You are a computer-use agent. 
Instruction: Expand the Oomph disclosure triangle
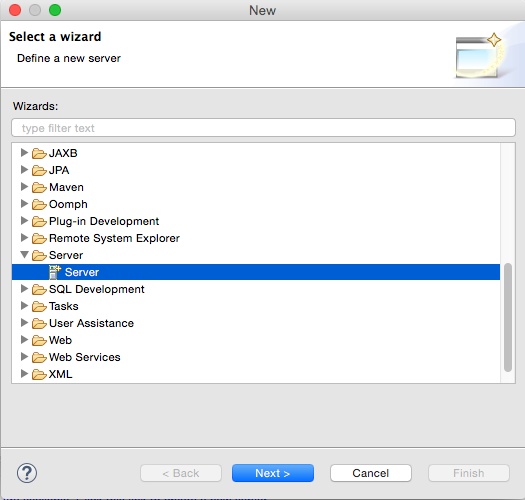point(24,204)
